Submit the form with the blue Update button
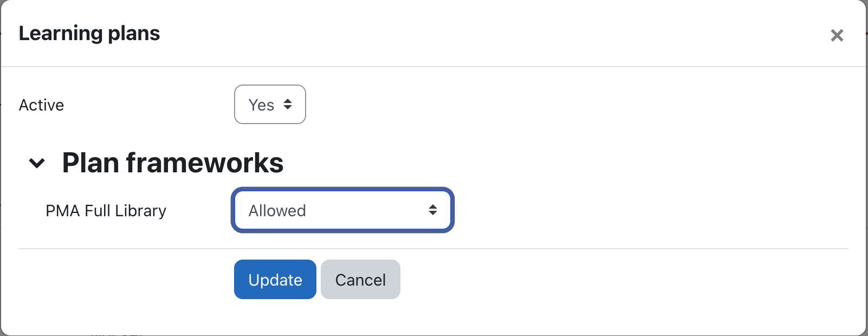The height and width of the screenshot is (336, 868). click(x=275, y=280)
